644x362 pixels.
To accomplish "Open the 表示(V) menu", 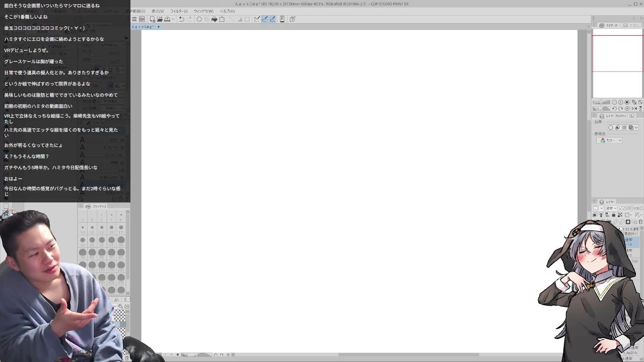I will pyautogui.click(x=157, y=11).
